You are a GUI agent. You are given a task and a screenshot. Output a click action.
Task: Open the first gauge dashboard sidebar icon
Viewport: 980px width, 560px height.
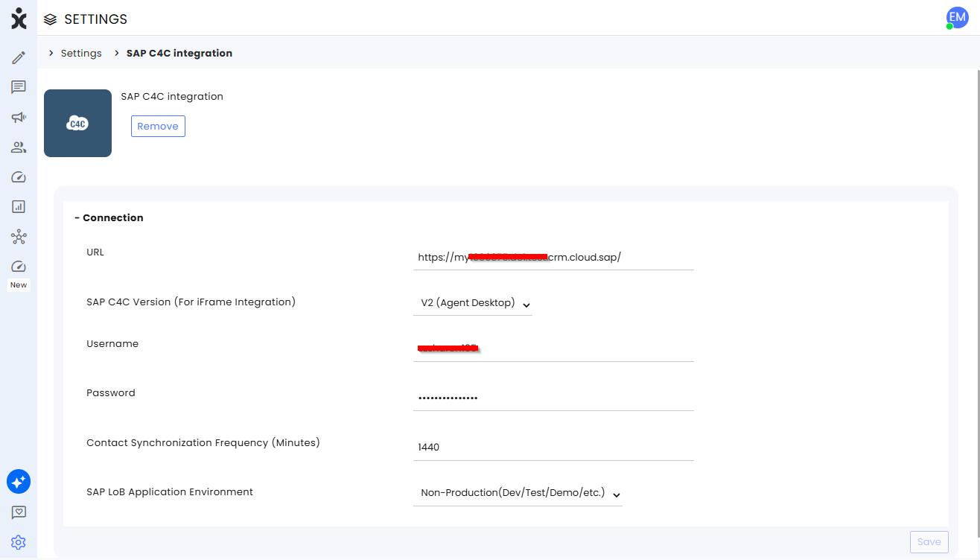[19, 176]
